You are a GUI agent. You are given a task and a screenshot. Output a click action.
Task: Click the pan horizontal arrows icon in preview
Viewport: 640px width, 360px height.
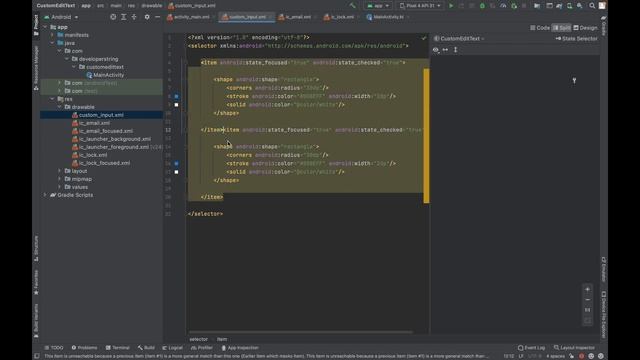tap(445, 50)
